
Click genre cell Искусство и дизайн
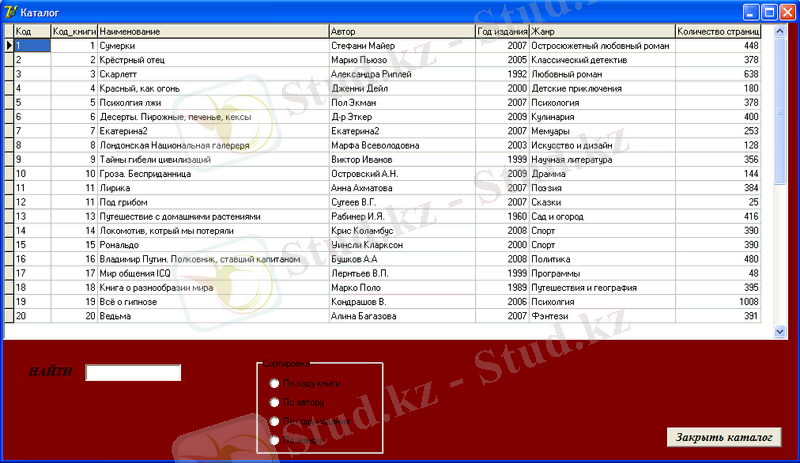tap(603, 145)
